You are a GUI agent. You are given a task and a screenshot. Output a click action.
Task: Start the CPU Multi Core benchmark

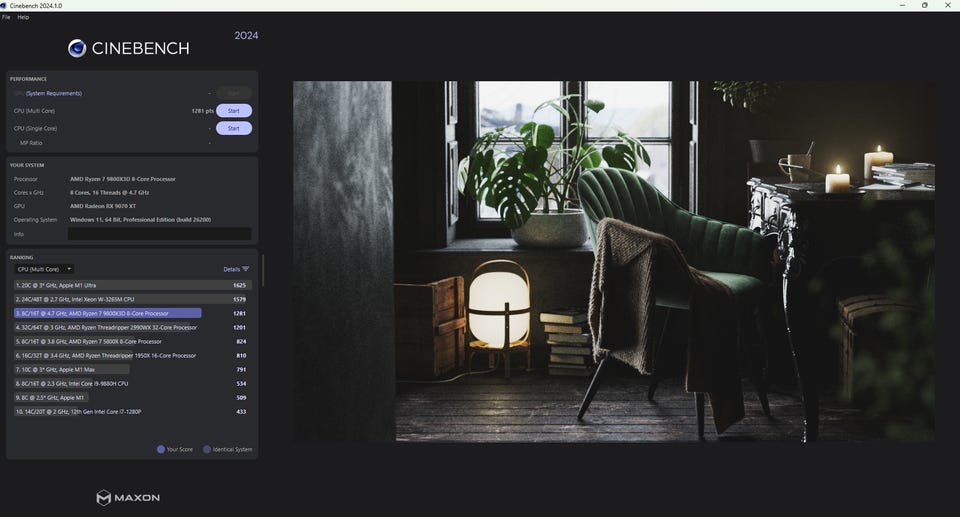(x=234, y=111)
